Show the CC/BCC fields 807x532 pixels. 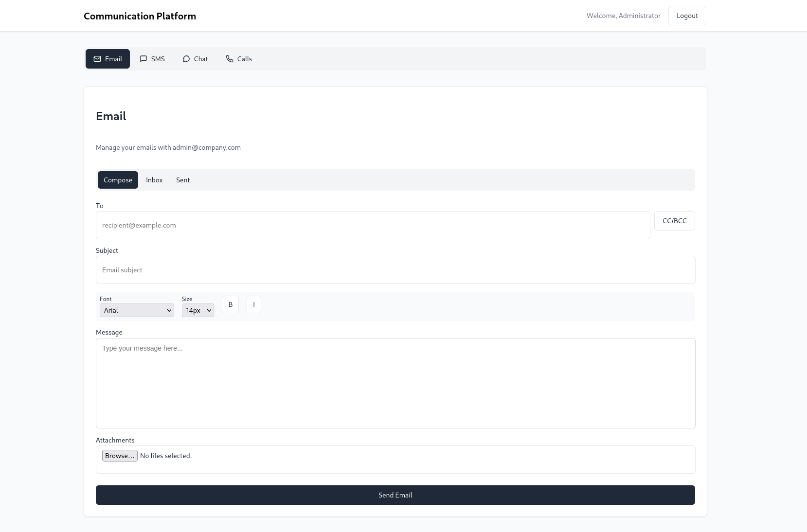[674, 221]
